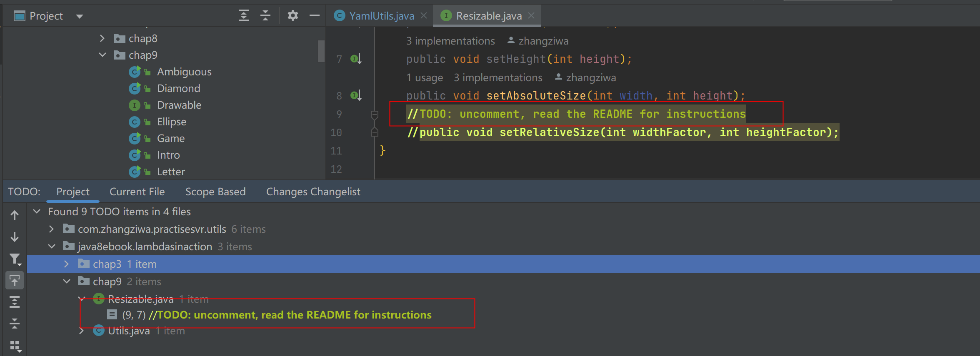Collapse Resizable.java node in TODO tree
Image resolution: width=980 pixels, height=356 pixels.
82,299
